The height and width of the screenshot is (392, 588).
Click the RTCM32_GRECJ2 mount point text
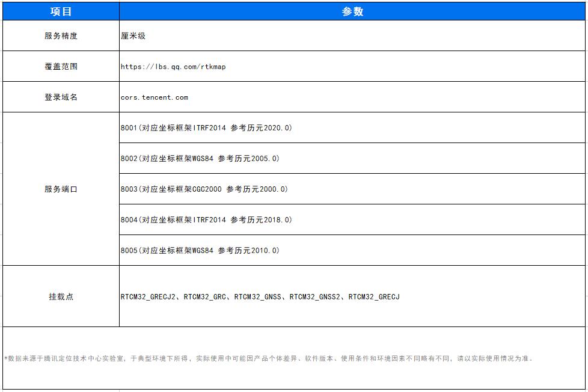click(148, 297)
